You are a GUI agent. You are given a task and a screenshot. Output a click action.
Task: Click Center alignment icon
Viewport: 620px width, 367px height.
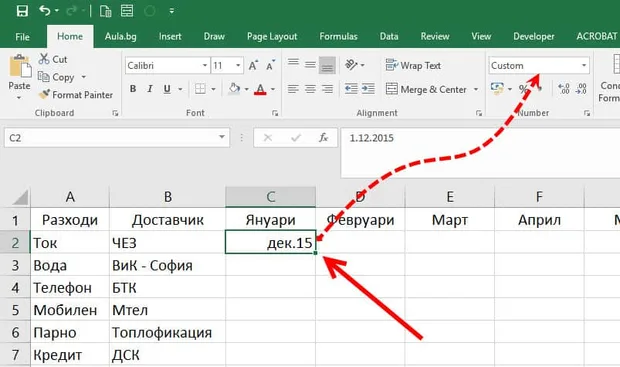310,89
